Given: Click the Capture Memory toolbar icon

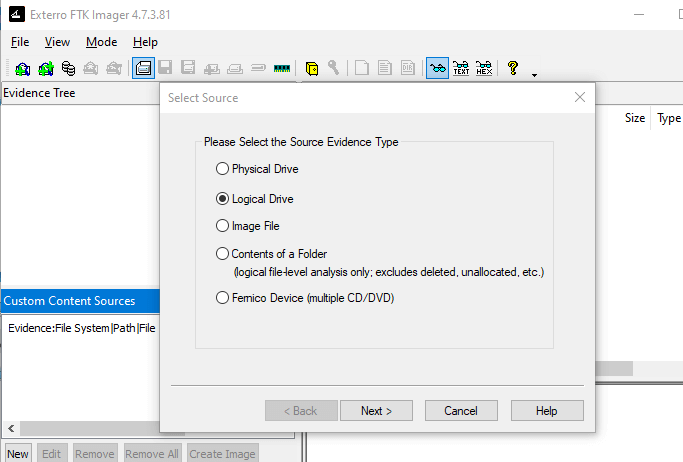Looking at the screenshot, I should click(x=281, y=69).
